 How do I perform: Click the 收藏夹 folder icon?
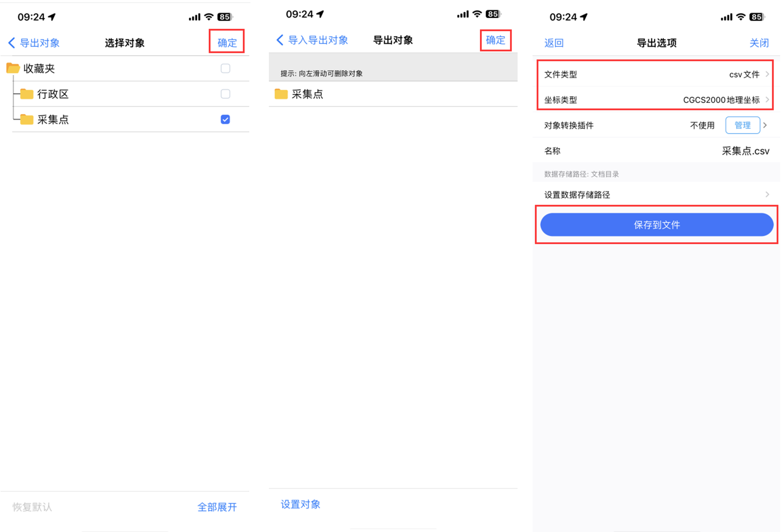point(12,68)
